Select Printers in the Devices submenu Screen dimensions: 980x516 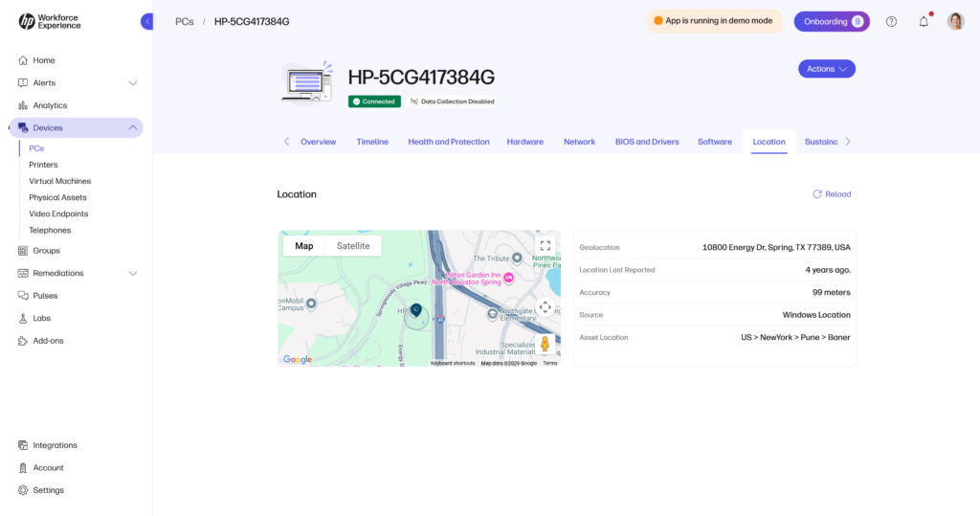(43, 165)
